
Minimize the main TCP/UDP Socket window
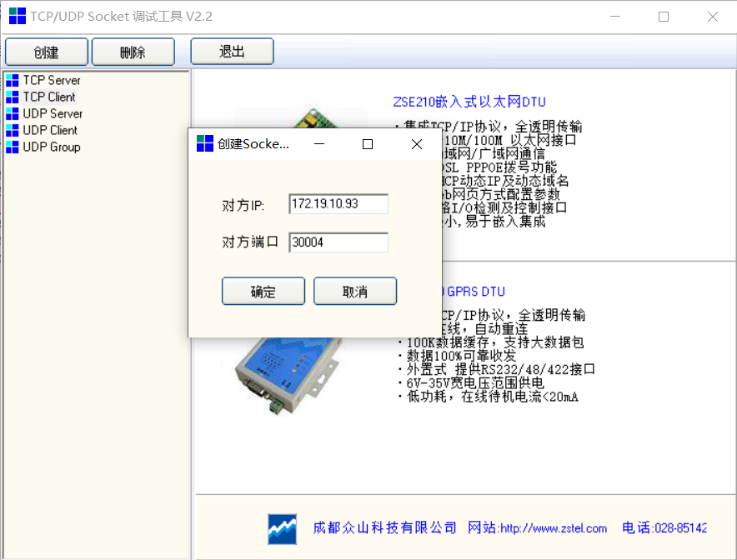click(615, 17)
